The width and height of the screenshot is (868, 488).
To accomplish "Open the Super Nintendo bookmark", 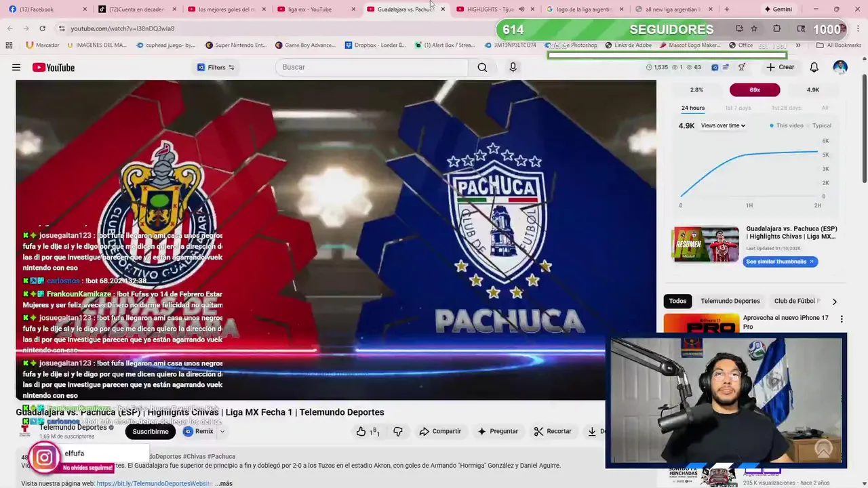I will (235, 45).
